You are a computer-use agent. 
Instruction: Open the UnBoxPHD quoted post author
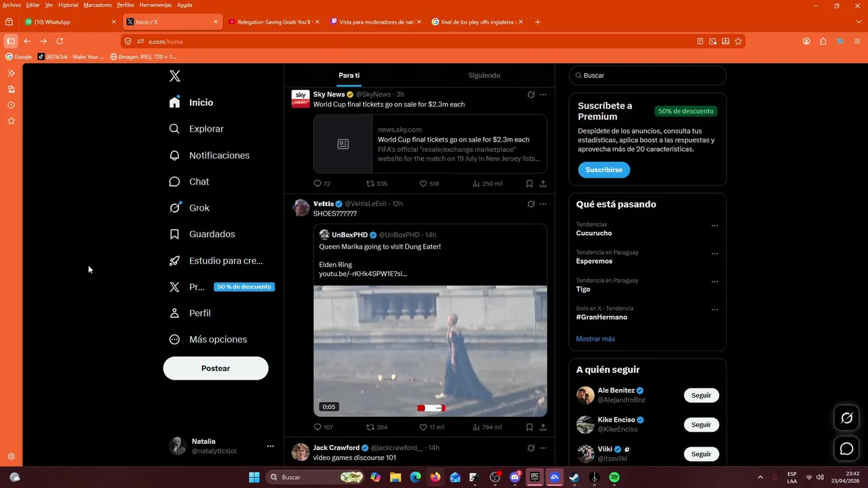349,235
